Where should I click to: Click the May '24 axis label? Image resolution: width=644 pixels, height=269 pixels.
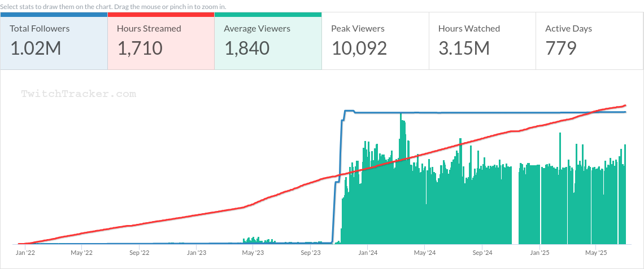(x=425, y=253)
